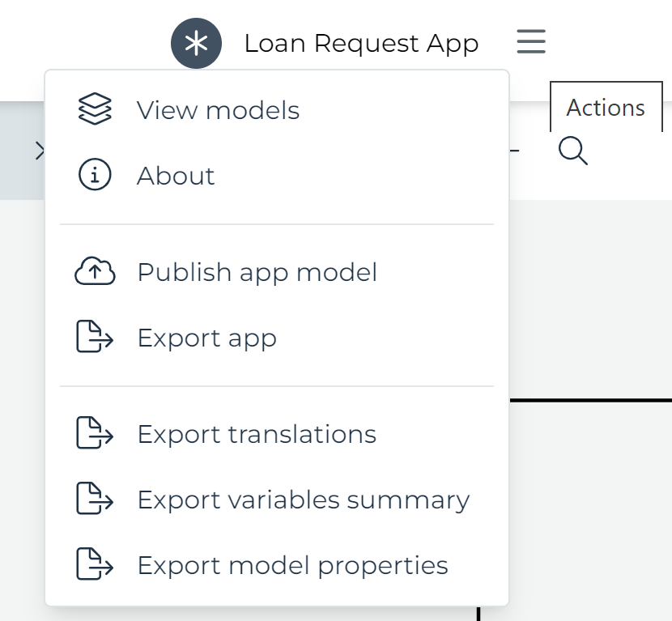Viewport: 672px width, 621px height.
Task: Select Export variables summary
Action: [304, 500]
